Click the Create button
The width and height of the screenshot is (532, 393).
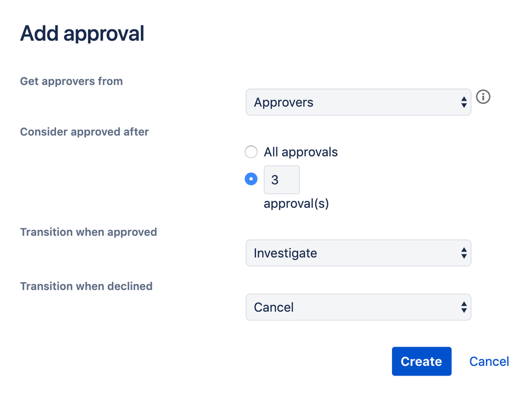pyautogui.click(x=421, y=361)
